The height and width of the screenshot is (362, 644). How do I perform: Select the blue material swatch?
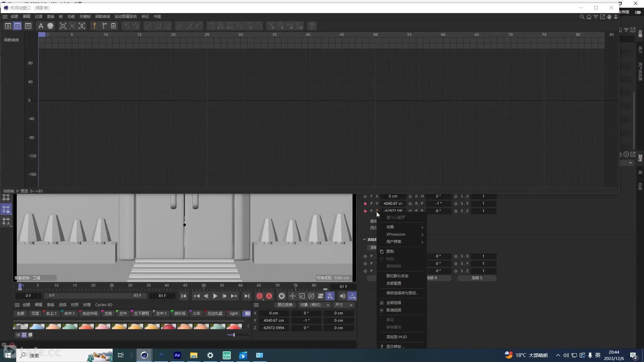pos(37,326)
